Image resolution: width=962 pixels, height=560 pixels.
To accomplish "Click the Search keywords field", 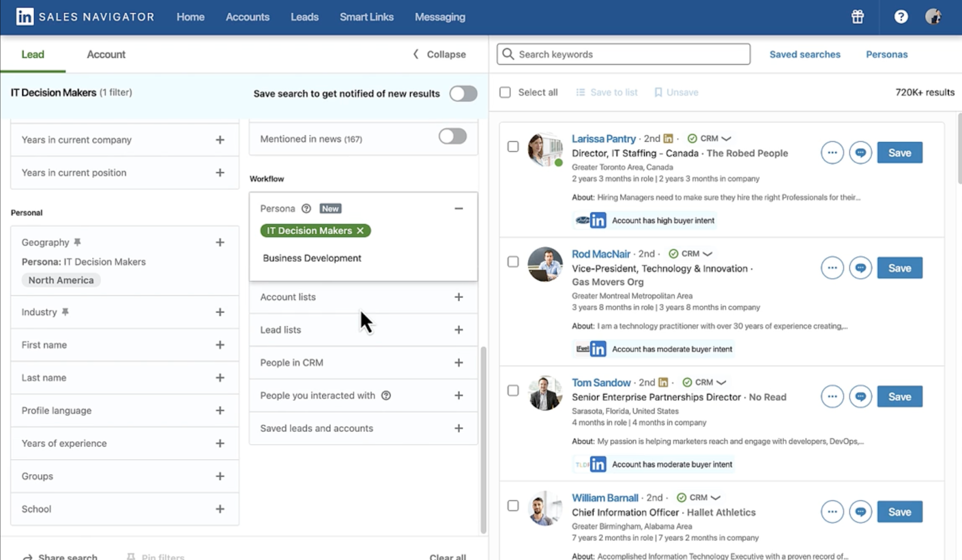I will (623, 54).
